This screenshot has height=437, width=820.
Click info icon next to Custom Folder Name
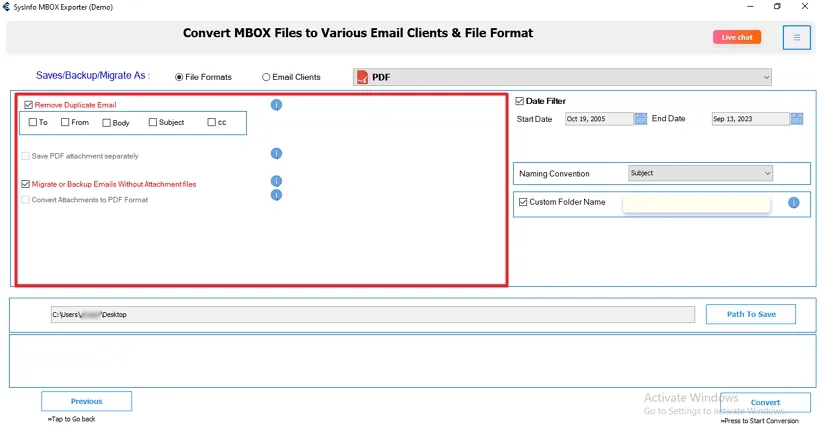point(793,202)
